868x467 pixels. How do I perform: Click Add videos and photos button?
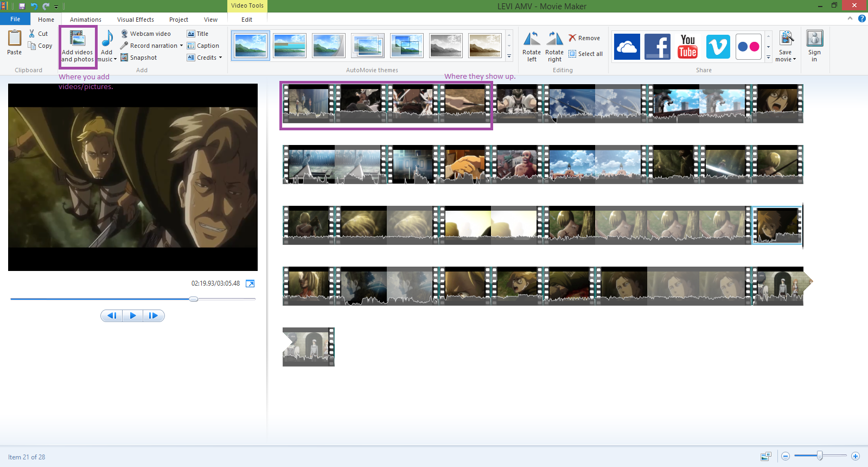(x=78, y=47)
